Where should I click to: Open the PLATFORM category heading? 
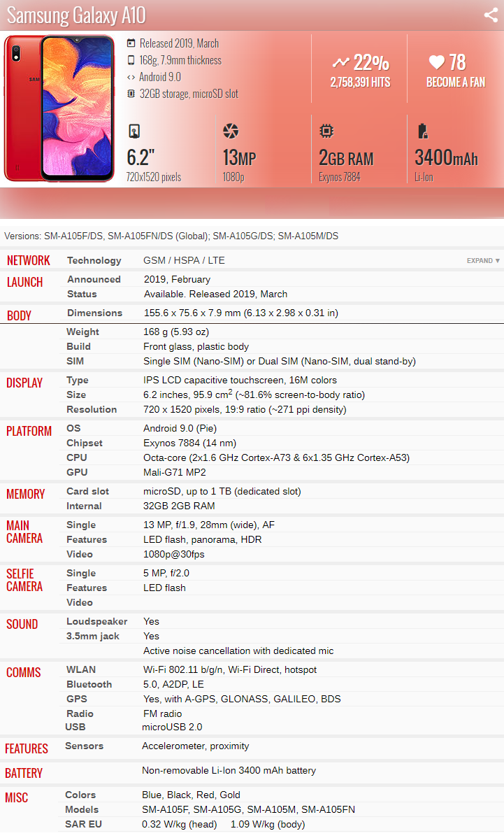[29, 432]
